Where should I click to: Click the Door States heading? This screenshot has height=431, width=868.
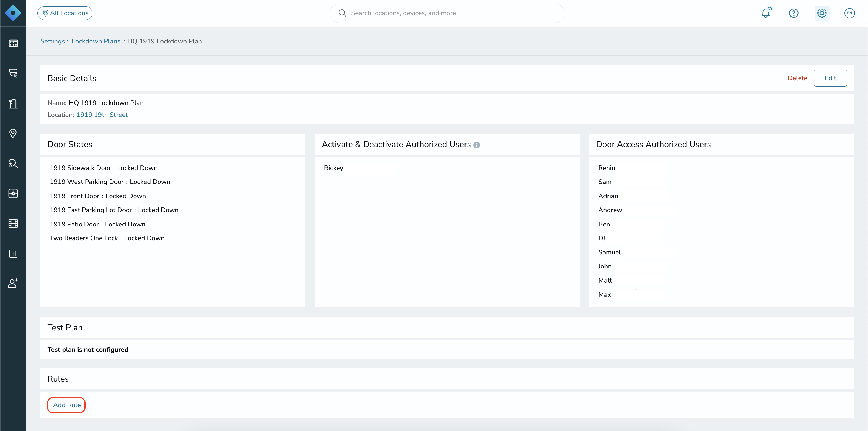(x=70, y=145)
